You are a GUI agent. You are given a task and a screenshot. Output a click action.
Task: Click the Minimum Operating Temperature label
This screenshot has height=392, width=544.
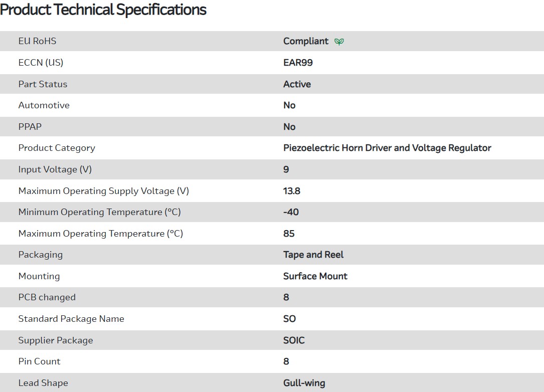(99, 212)
